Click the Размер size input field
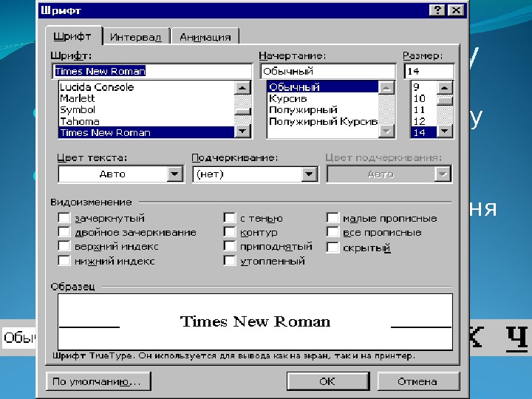Viewport: 532px width, 399px height. [x=429, y=71]
